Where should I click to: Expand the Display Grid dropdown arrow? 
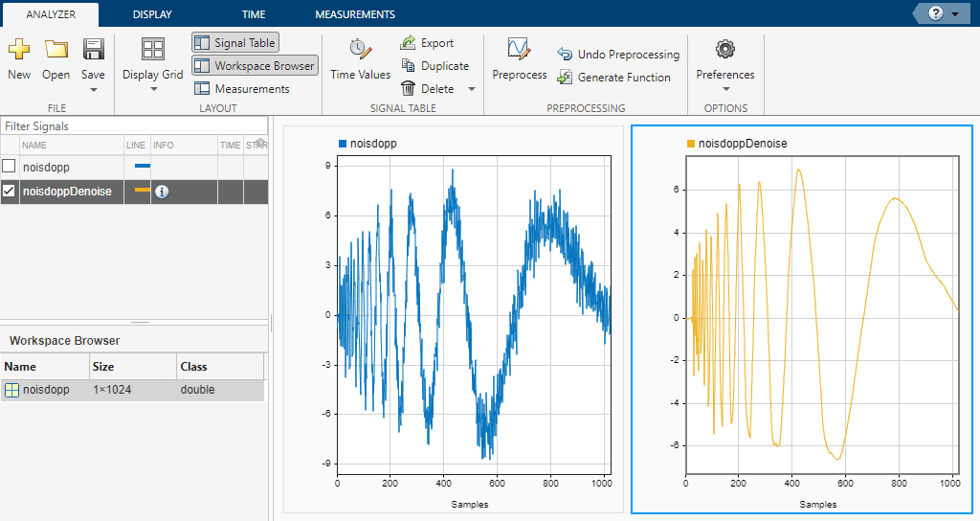click(153, 89)
